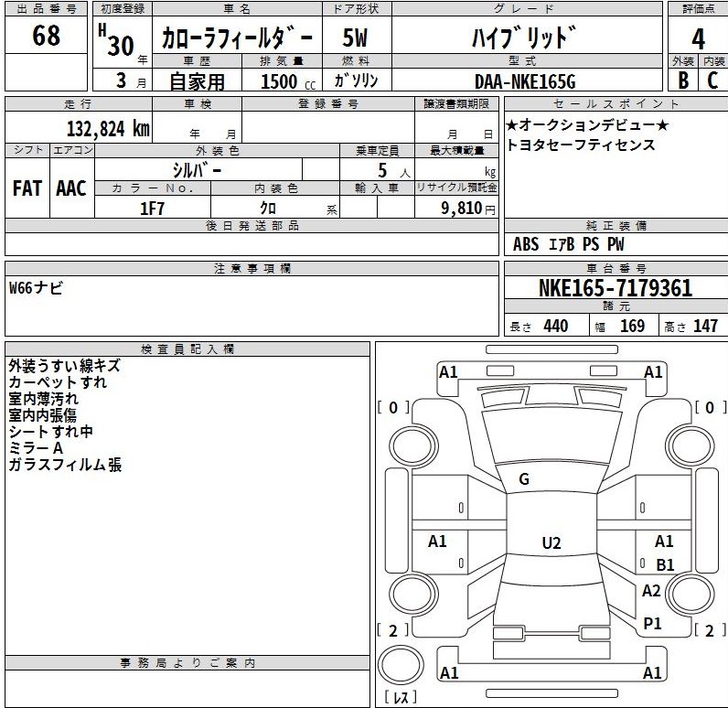Click lot number 68
Image resolution: width=728 pixels, height=708 pixels.
46,36
